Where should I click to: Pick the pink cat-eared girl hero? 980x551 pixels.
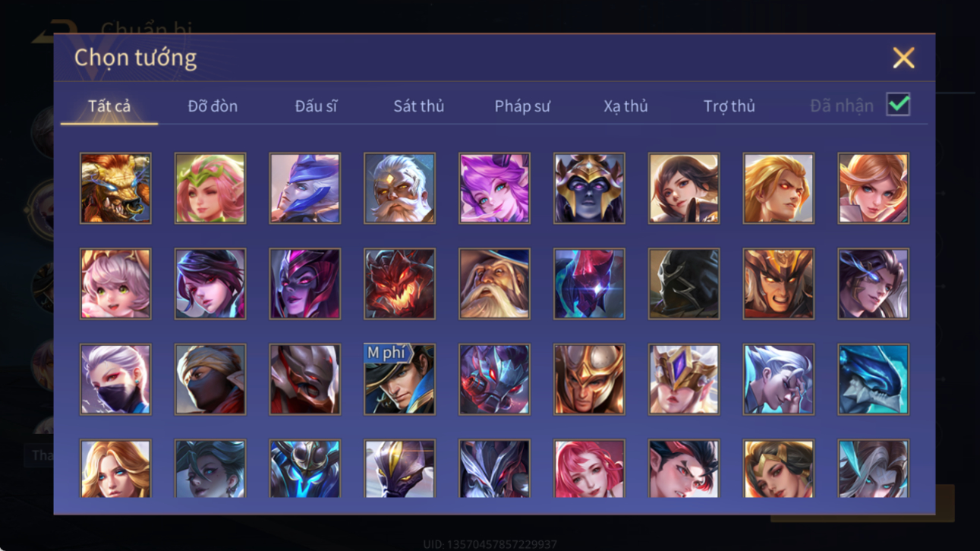[x=115, y=284]
